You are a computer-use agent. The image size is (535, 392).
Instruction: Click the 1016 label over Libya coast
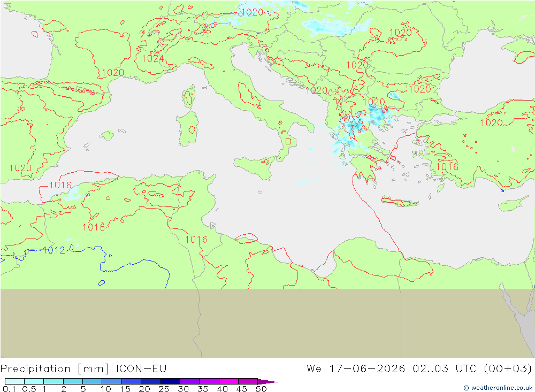196,240
